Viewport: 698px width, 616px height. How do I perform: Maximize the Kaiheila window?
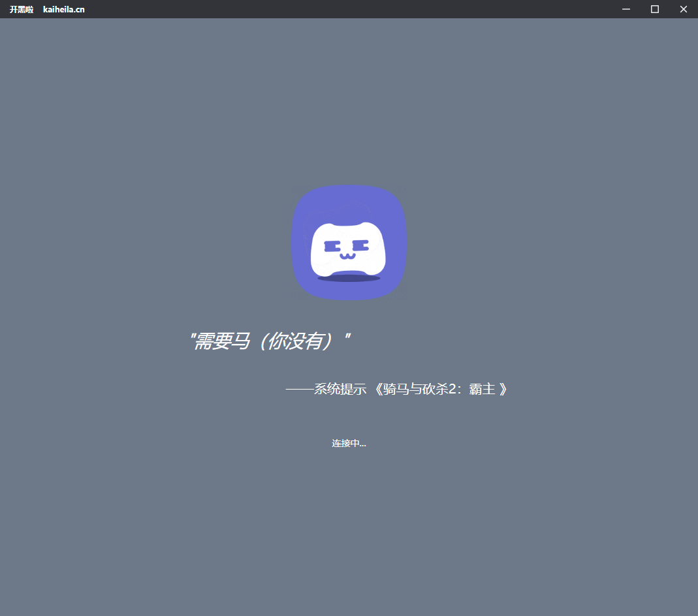coord(655,9)
